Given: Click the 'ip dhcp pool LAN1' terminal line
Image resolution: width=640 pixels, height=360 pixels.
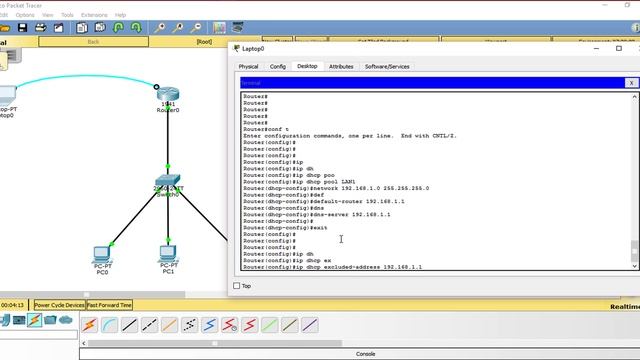Looking at the screenshot, I should click(x=299, y=182).
